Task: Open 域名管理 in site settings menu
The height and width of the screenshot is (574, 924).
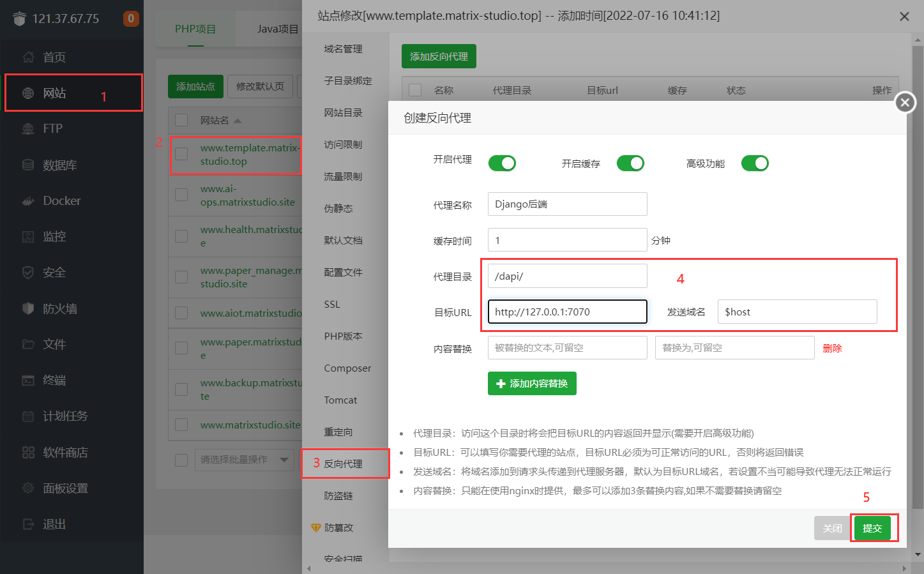Action: [343, 49]
